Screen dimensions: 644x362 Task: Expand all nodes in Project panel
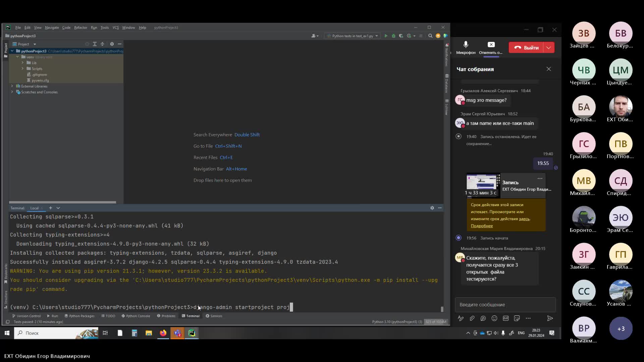[95, 44]
